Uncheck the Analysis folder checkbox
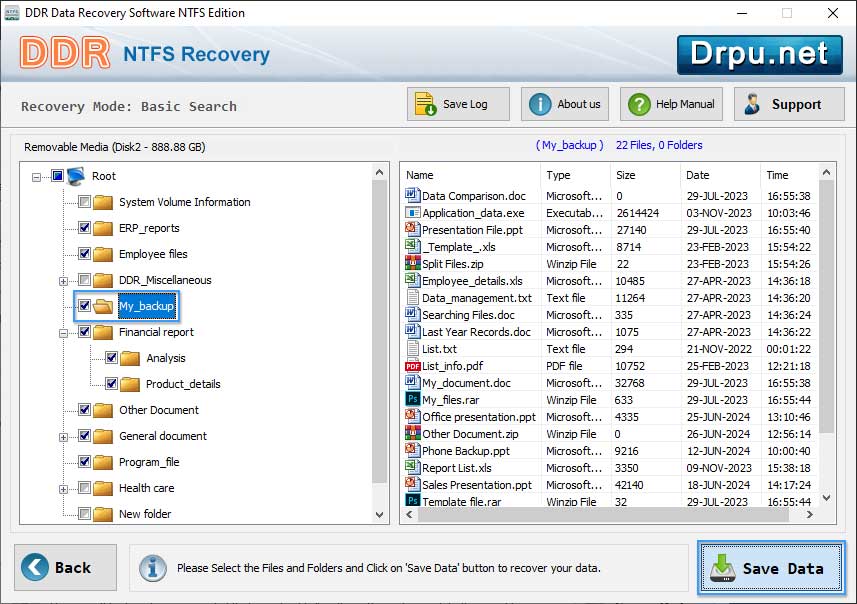The height and width of the screenshot is (604, 857). pyautogui.click(x=111, y=357)
